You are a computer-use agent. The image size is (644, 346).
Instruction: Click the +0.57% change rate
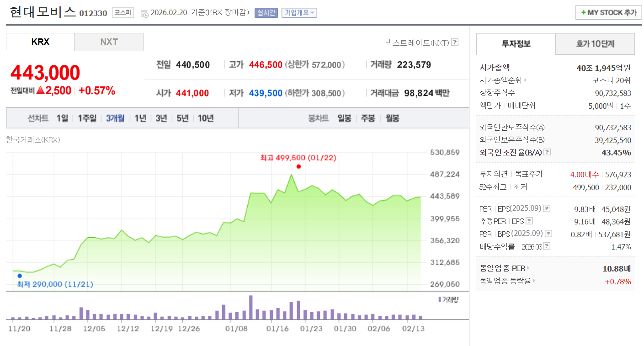tap(97, 90)
